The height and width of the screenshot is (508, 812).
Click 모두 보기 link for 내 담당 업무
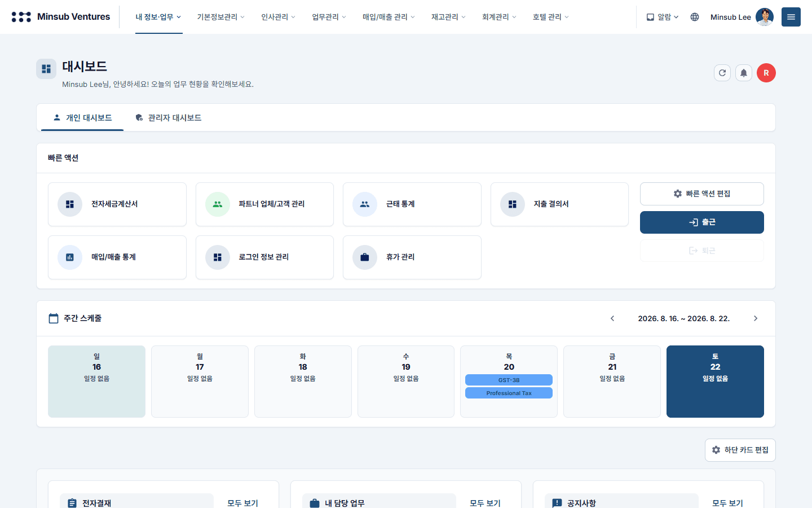tap(486, 503)
